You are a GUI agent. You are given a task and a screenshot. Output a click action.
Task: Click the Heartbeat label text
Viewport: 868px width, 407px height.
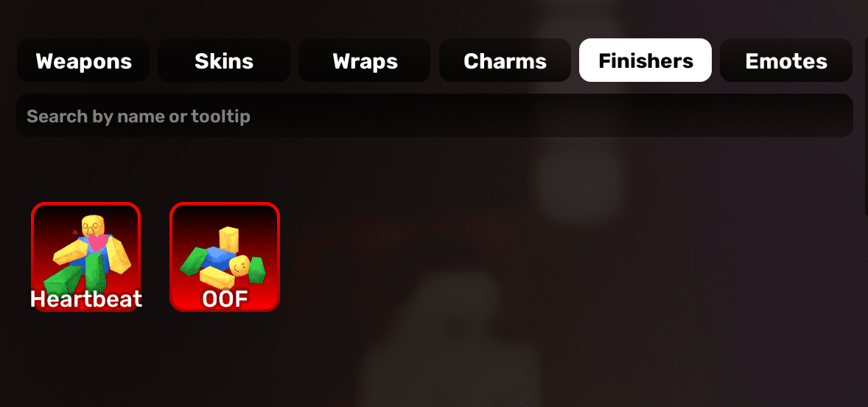coord(85,299)
